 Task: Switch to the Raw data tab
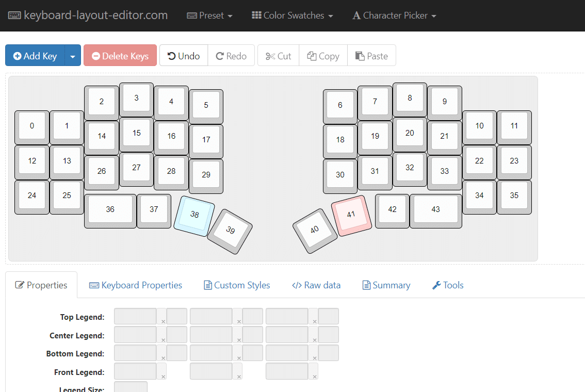[x=316, y=285]
